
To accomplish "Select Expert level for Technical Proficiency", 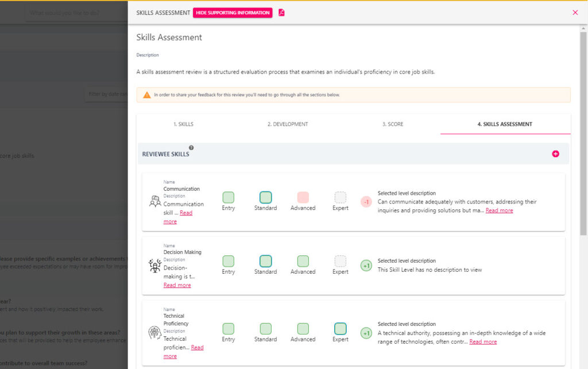I will click(340, 329).
